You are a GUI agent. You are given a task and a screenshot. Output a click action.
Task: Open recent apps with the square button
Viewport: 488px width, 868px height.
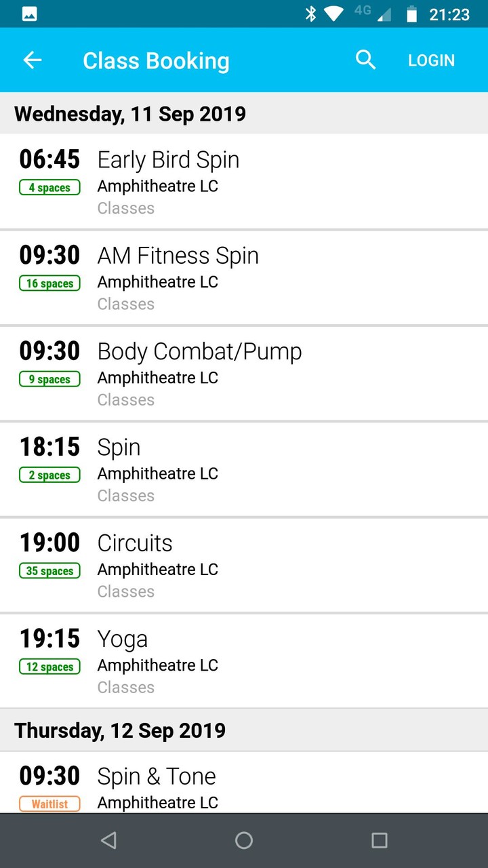click(380, 840)
